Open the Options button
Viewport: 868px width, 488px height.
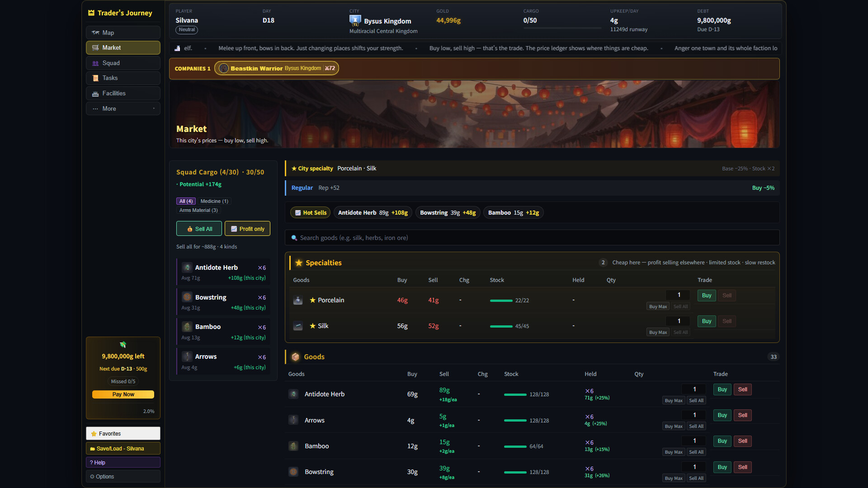point(123,476)
